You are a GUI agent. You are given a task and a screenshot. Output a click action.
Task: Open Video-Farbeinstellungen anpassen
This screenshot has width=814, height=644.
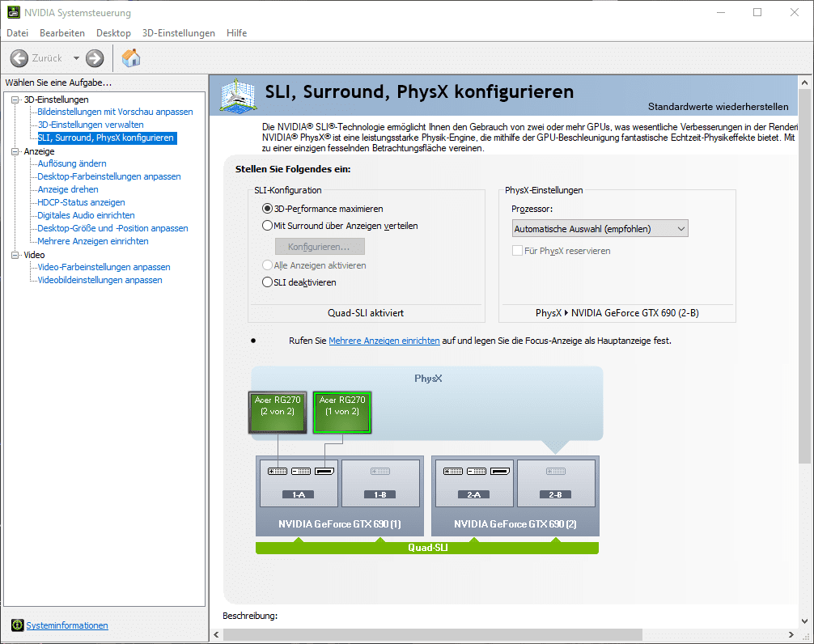point(104,268)
